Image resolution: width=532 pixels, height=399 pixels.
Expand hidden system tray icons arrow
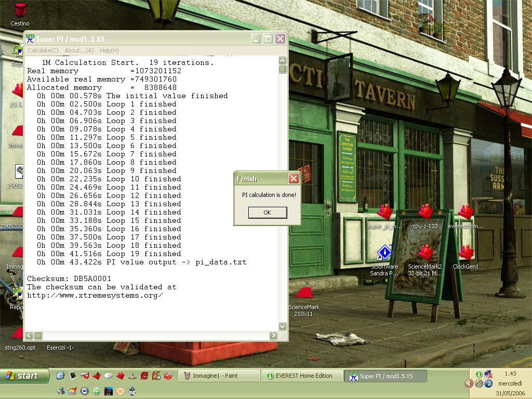469,383
